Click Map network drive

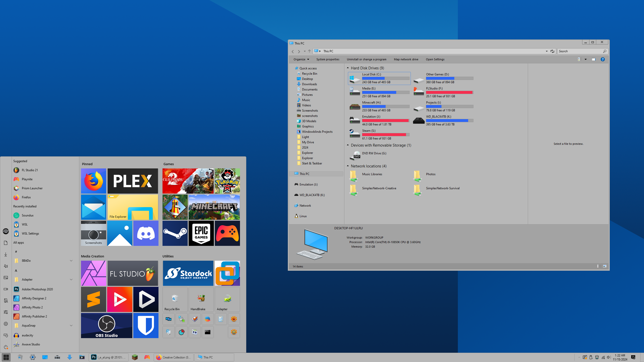coord(406,59)
